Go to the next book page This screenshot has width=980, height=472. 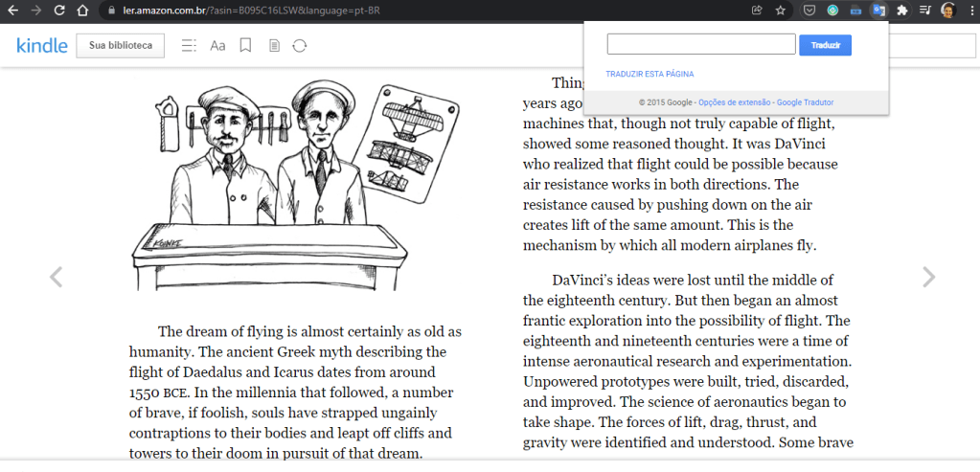coord(927,278)
